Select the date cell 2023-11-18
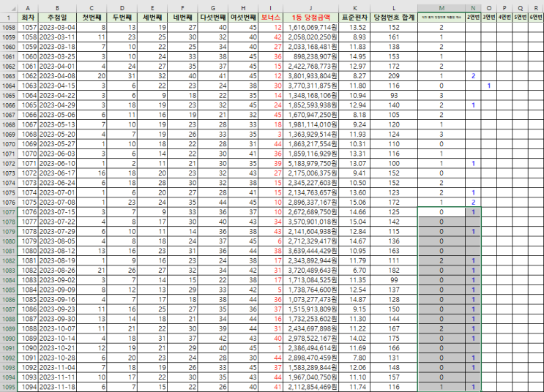The height and width of the screenshot is (392, 544). click(57, 387)
